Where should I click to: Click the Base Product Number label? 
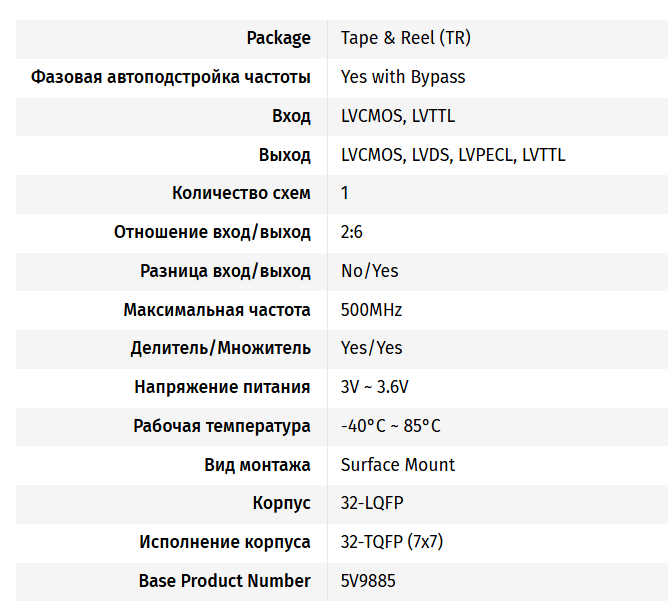[x=225, y=581]
